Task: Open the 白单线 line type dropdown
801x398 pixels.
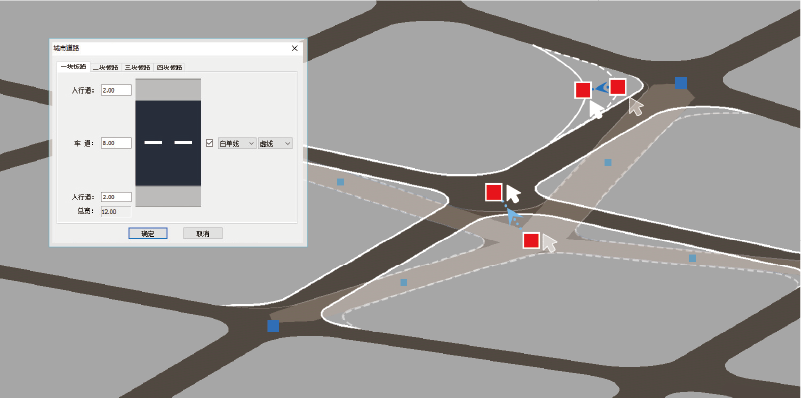Action: [237, 144]
